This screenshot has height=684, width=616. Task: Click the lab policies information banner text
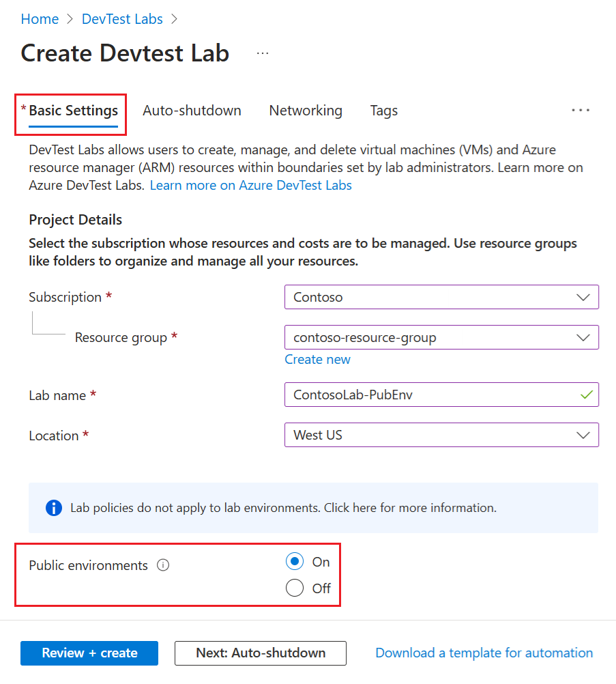[283, 508]
